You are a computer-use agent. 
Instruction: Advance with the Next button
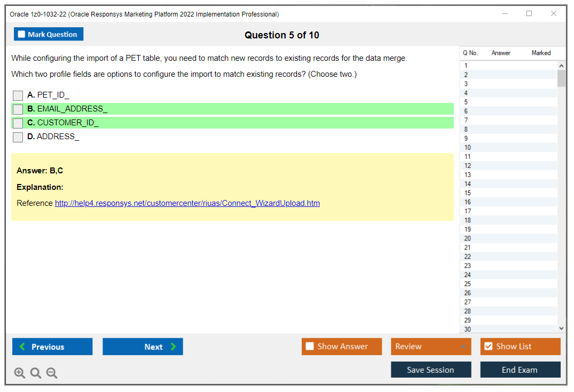pos(143,346)
